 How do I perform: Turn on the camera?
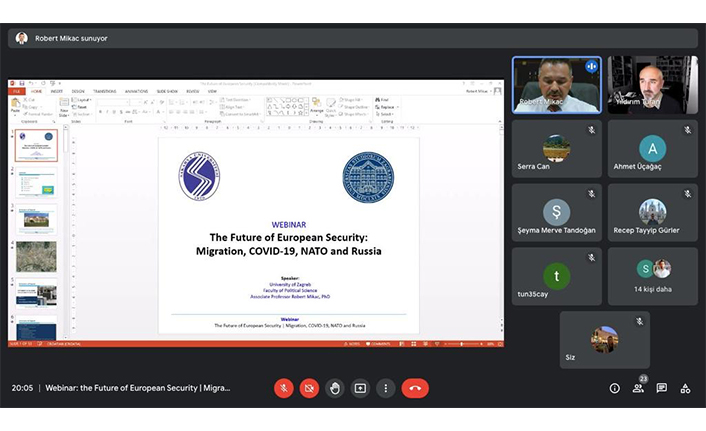point(310,388)
